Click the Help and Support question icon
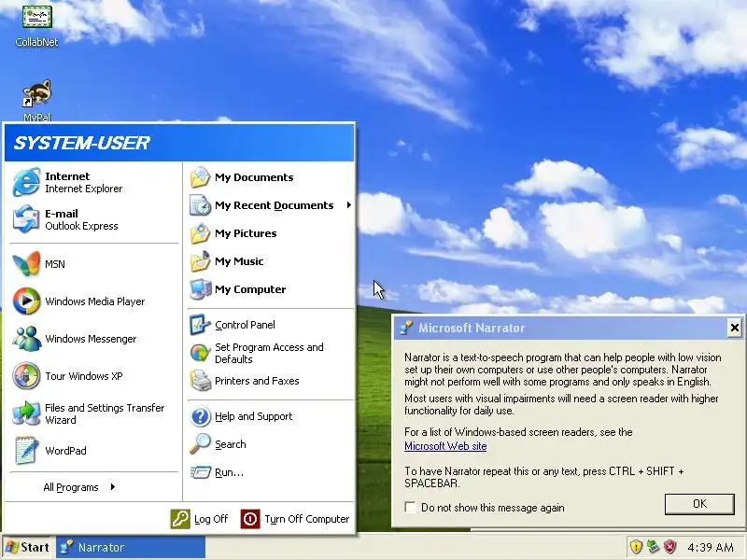Viewport: 747px width, 560px height. tap(200, 416)
